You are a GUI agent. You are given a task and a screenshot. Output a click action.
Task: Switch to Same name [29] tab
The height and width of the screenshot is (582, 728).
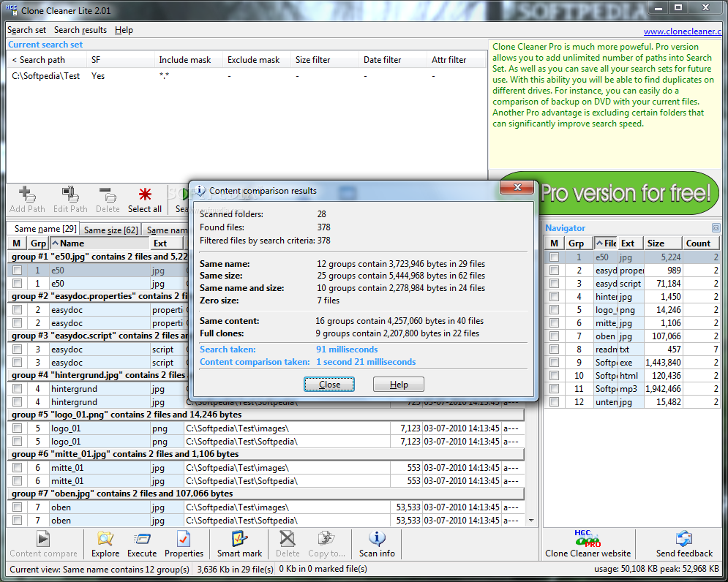tap(45, 229)
